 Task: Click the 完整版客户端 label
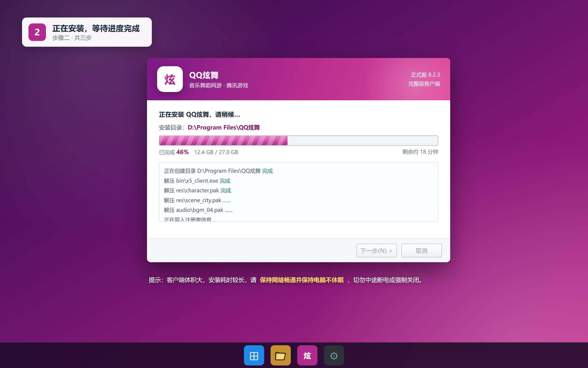[424, 84]
